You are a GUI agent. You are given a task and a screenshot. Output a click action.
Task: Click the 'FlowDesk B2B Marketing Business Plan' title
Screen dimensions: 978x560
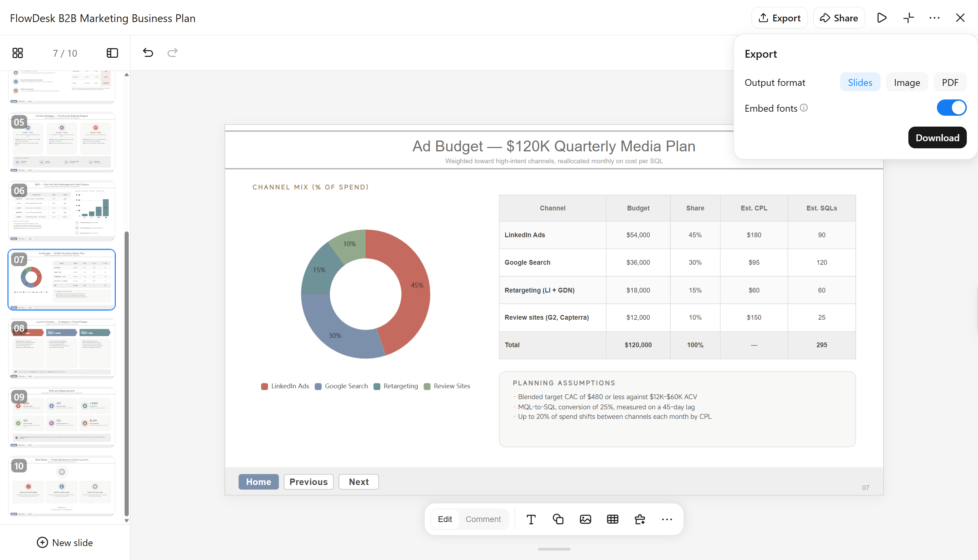click(103, 18)
